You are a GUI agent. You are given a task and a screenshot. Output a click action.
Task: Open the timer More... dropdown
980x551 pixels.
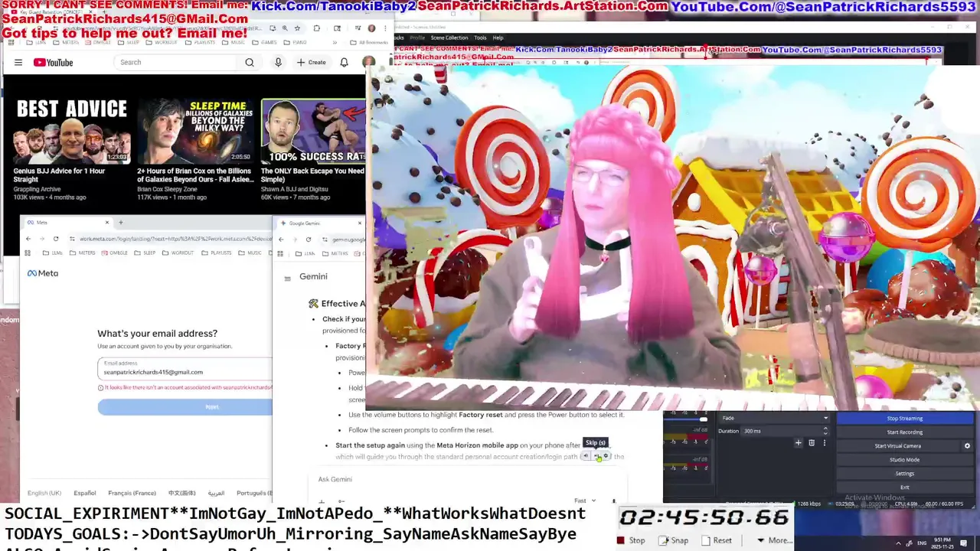tap(774, 540)
